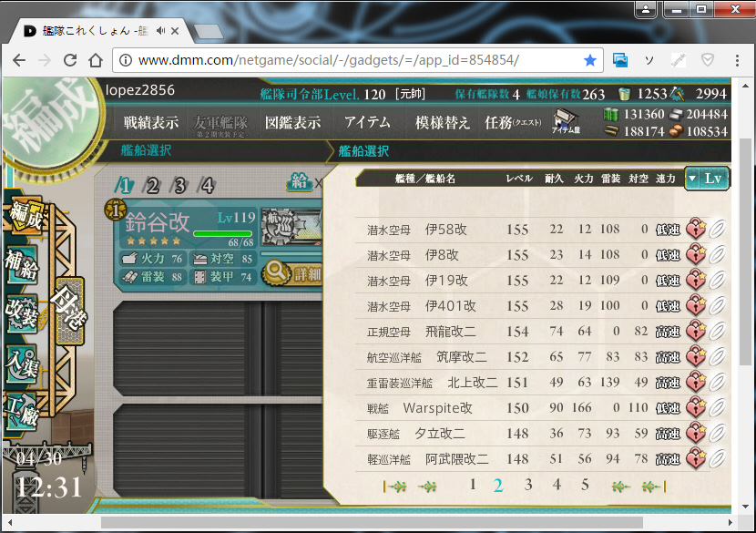
Task: Click the lock heart icon for 筑摩改二
Action: pos(696,356)
